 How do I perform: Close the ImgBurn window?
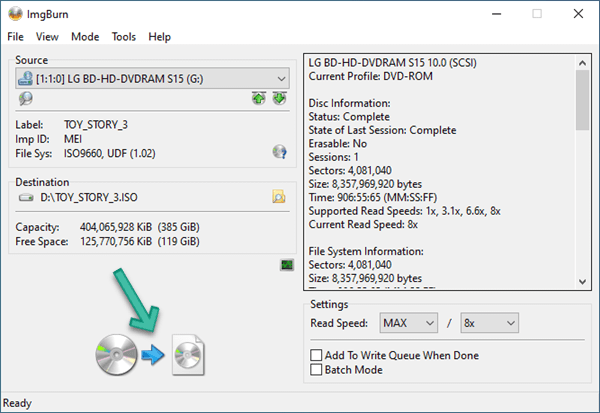point(578,14)
